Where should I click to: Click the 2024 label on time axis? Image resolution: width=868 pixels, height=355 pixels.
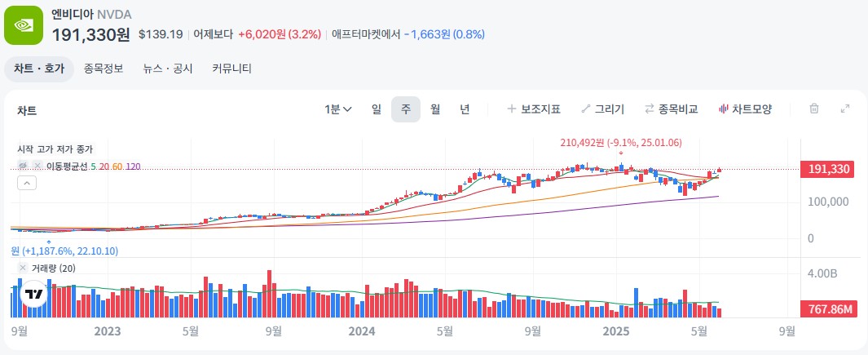coord(362,331)
